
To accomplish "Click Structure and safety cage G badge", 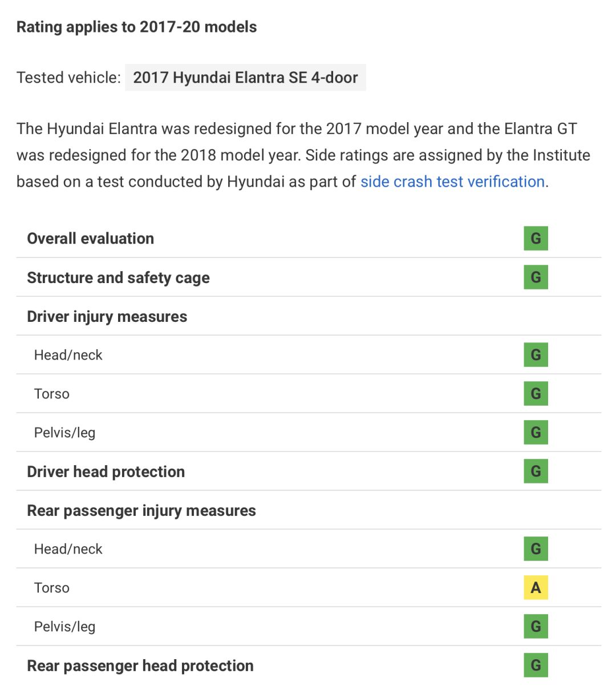I will pos(536,277).
